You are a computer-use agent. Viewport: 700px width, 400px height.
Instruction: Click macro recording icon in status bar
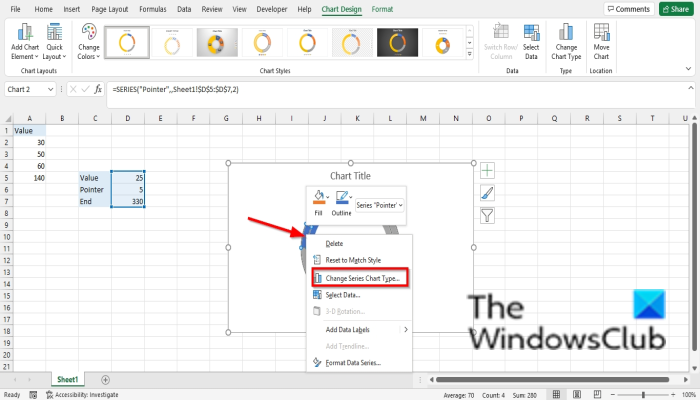pos(33,395)
